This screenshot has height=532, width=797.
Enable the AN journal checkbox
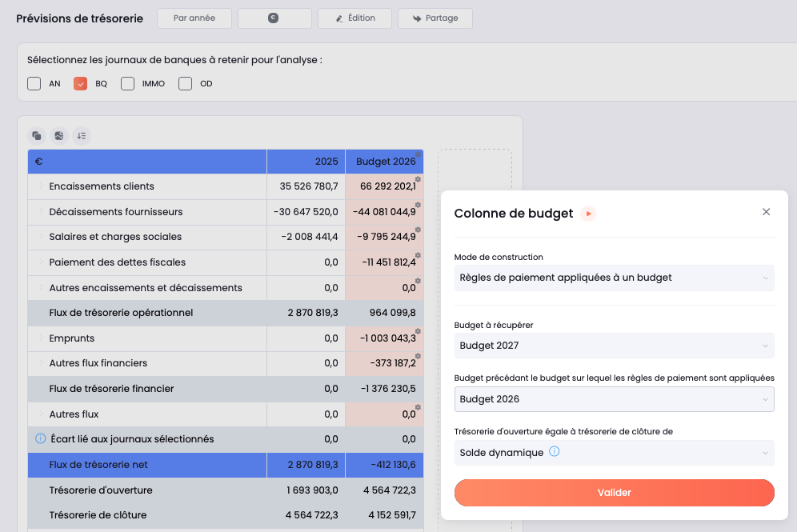coord(34,83)
